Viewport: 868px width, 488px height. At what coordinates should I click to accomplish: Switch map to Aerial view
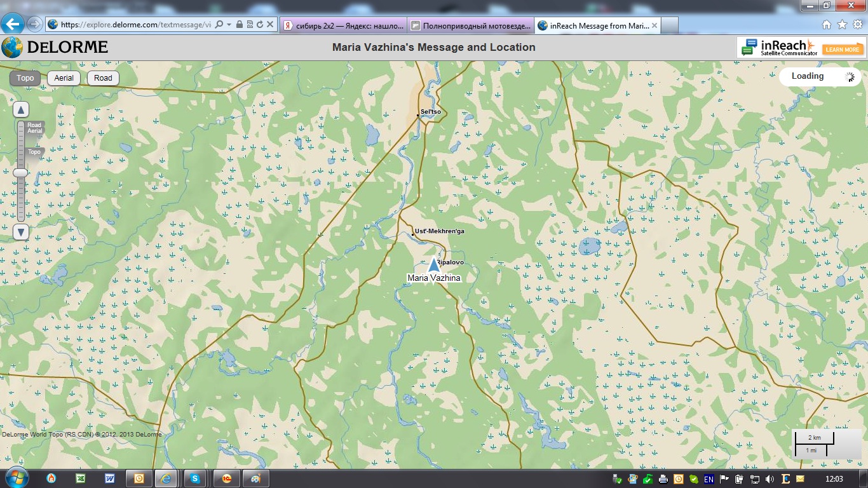(64, 78)
